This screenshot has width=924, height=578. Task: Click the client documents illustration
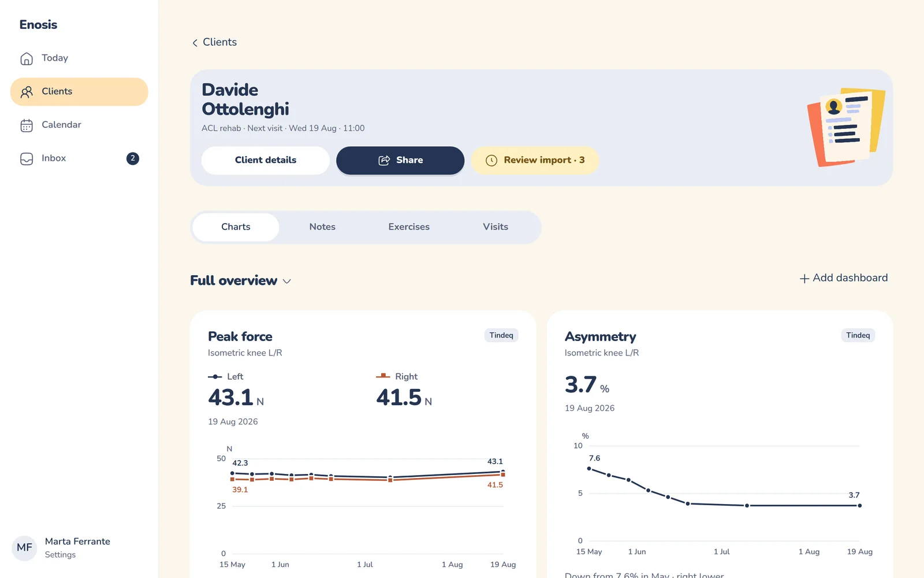click(x=845, y=127)
